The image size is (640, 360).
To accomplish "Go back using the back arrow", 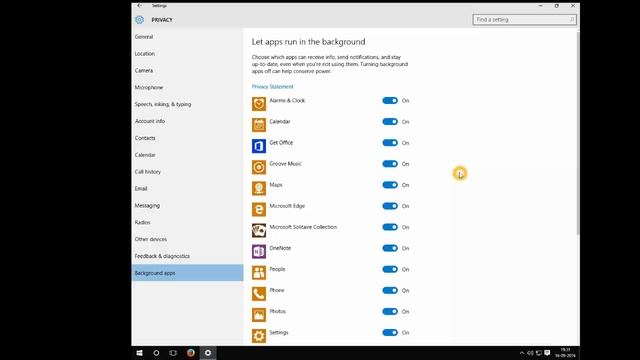I will [140, 5].
